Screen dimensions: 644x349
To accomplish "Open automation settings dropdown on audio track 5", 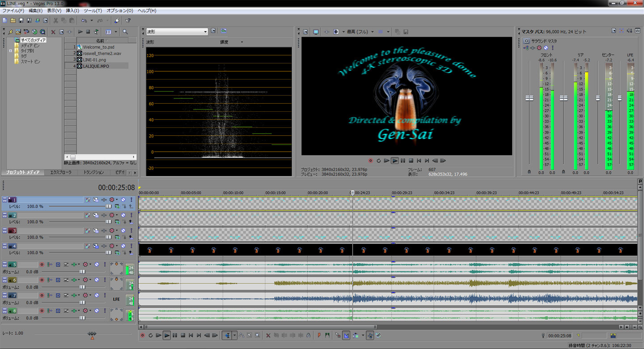I will coord(90,264).
